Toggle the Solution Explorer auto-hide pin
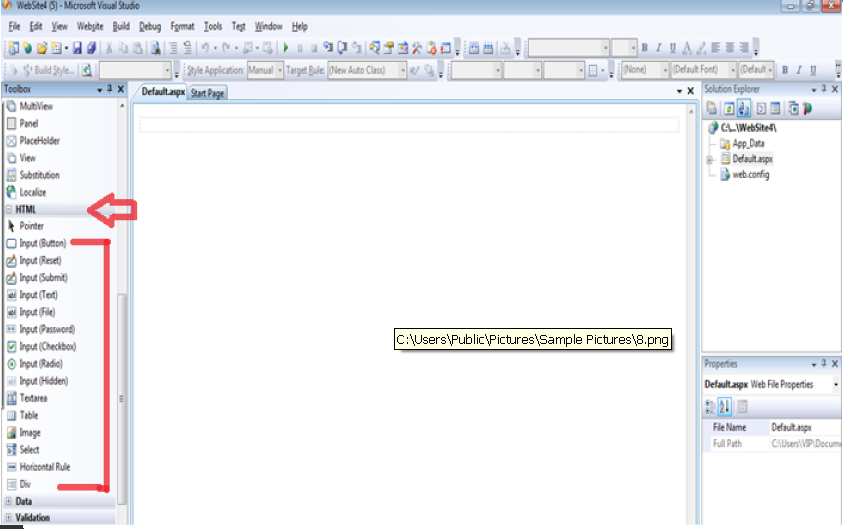The image size is (843, 529). tap(824, 89)
